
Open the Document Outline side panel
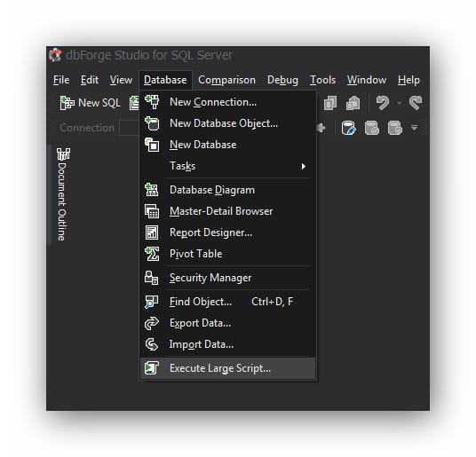pyautogui.click(x=62, y=194)
